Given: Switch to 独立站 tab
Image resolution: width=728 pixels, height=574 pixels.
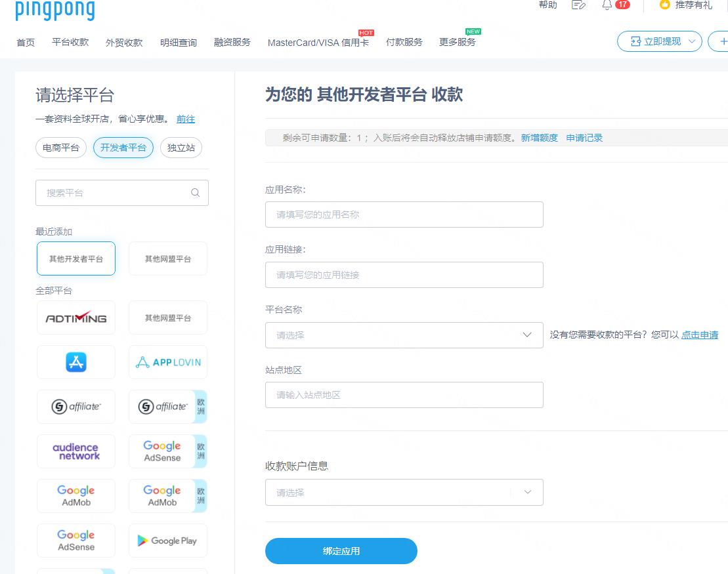Looking at the screenshot, I should (x=181, y=148).
